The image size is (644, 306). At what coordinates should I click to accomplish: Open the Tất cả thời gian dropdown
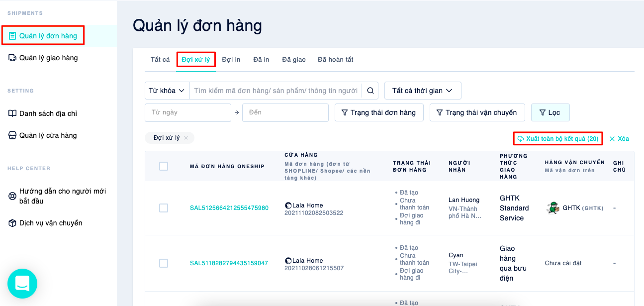coord(423,91)
